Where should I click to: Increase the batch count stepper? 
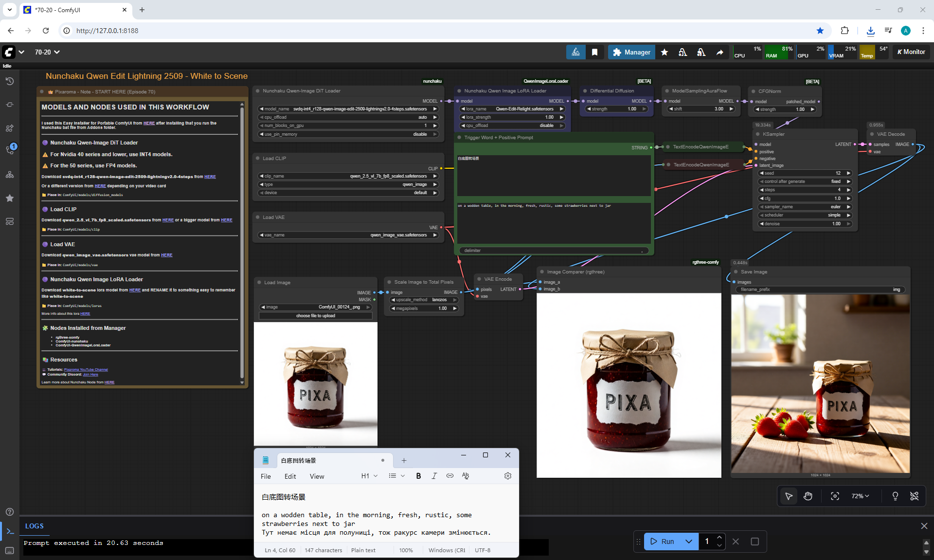(719, 538)
